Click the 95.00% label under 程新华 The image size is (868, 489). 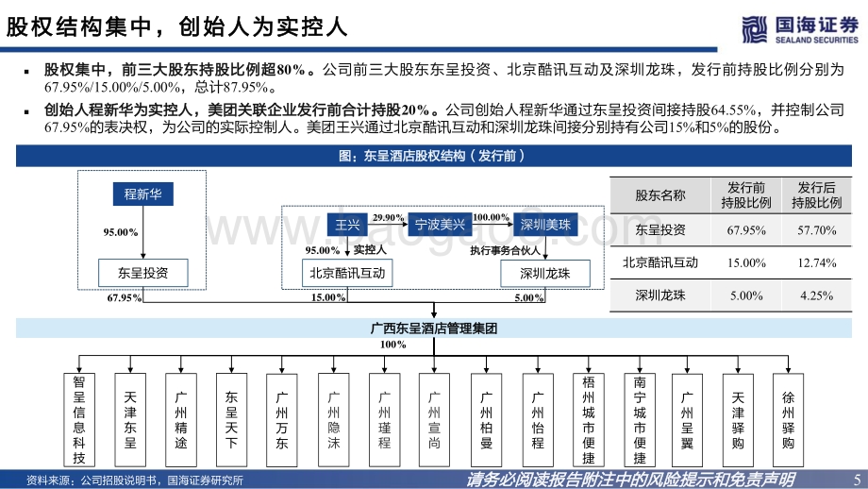coord(121,232)
